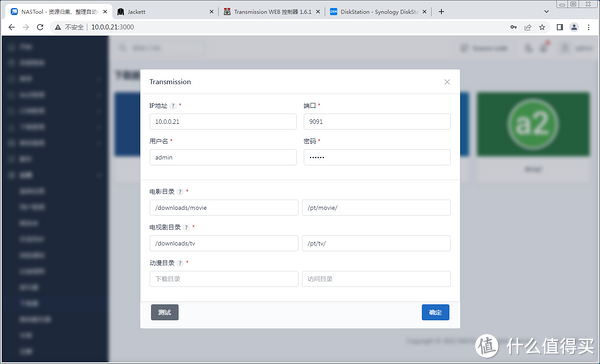Bookmark this page with star icon
Viewport: 600px width, 364px height.
tap(542, 27)
